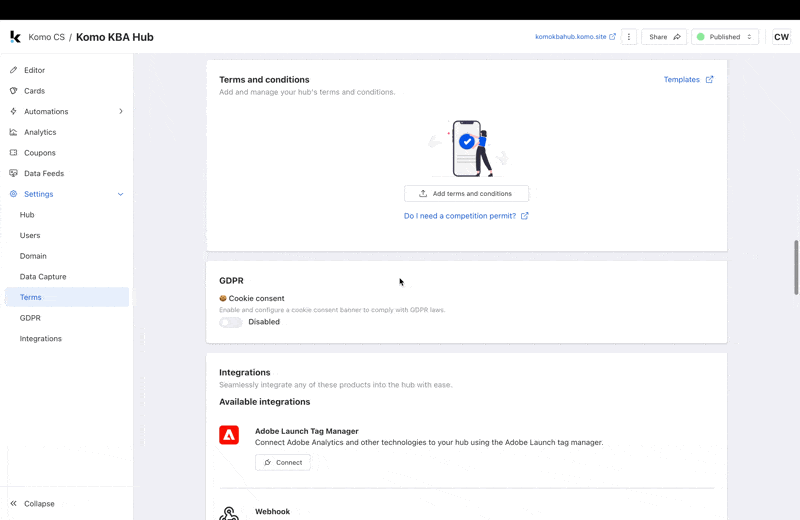This screenshot has height=520, width=800.
Task: Open the three-dot more options menu
Action: (x=629, y=37)
